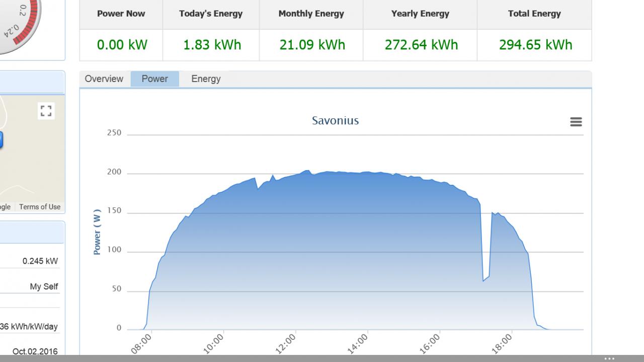Click the 12:00 time axis label

[286, 344]
